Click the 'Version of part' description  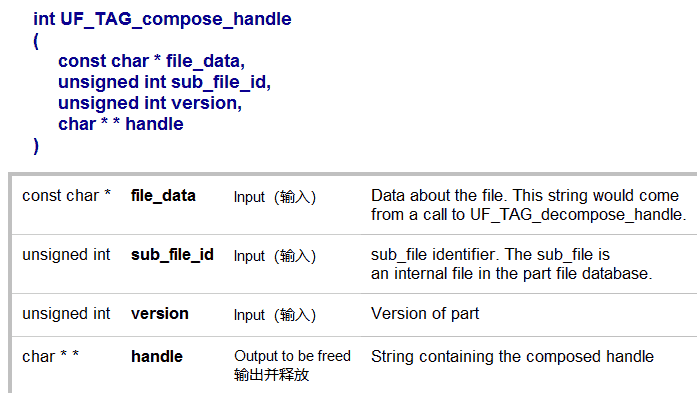coord(425,314)
